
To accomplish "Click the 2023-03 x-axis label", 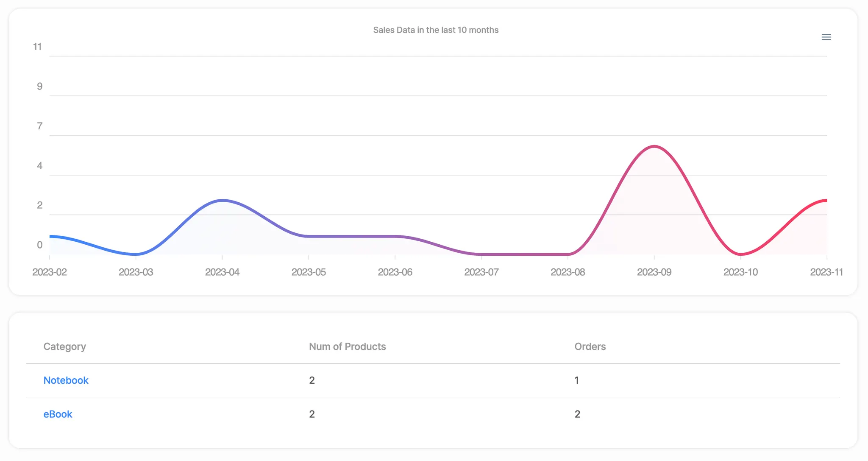I will pos(136,272).
